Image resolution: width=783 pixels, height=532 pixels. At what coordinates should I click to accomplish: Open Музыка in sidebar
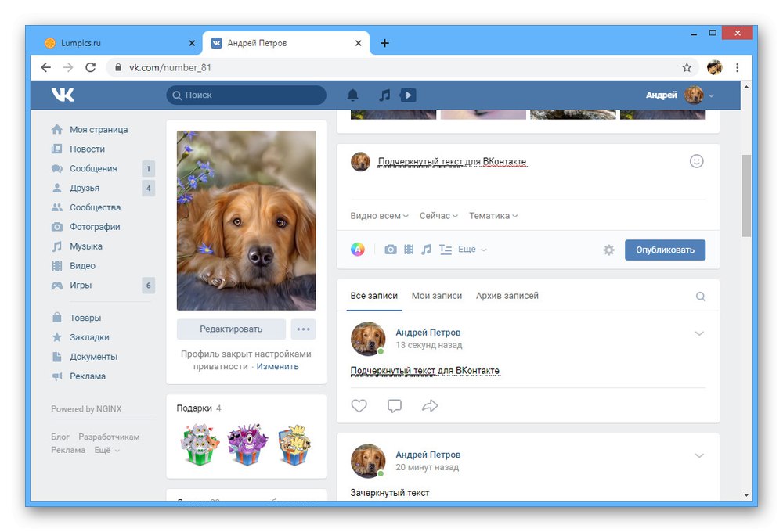coord(86,246)
